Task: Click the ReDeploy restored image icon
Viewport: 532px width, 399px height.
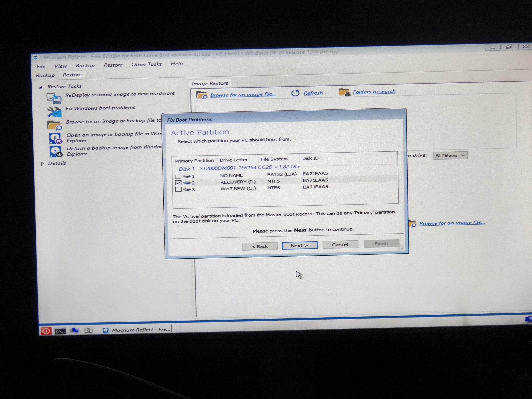Action: click(x=54, y=98)
